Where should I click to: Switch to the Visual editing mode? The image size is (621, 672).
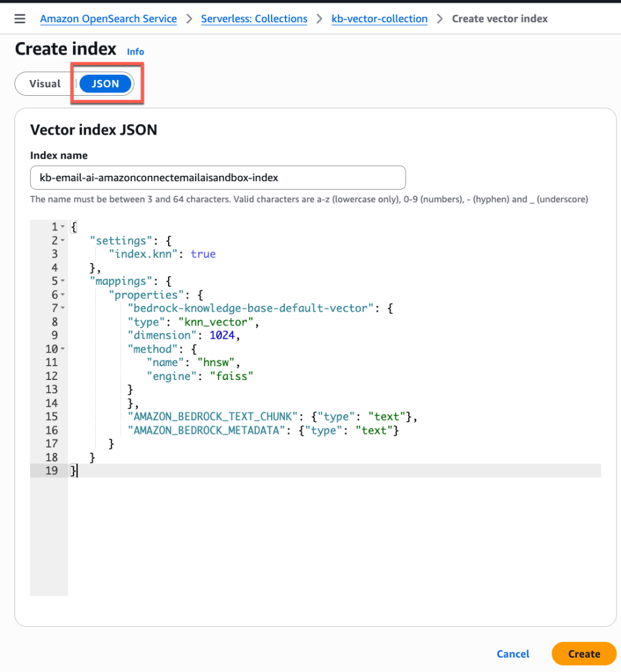coord(44,83)
